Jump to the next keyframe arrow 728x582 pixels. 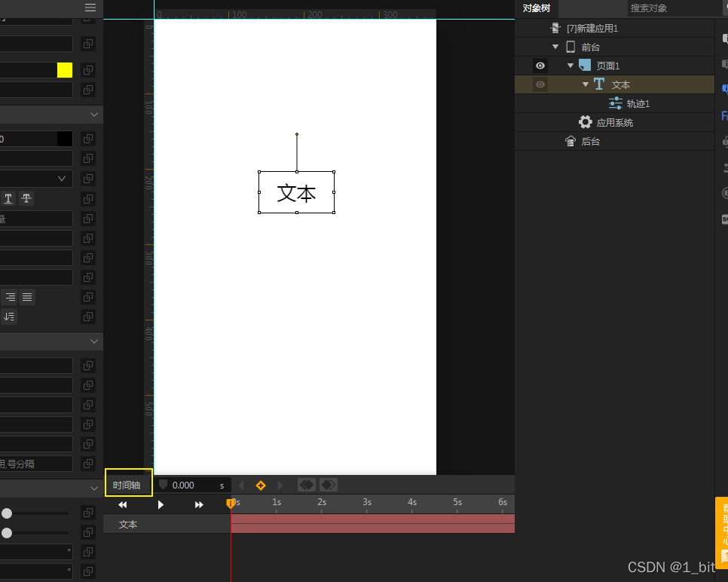[x=280, y=486]
